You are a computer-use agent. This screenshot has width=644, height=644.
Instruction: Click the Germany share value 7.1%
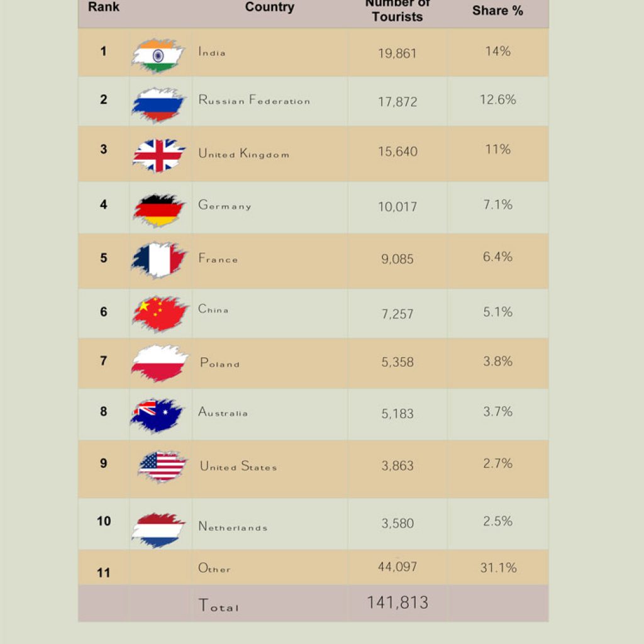[498, 204]
